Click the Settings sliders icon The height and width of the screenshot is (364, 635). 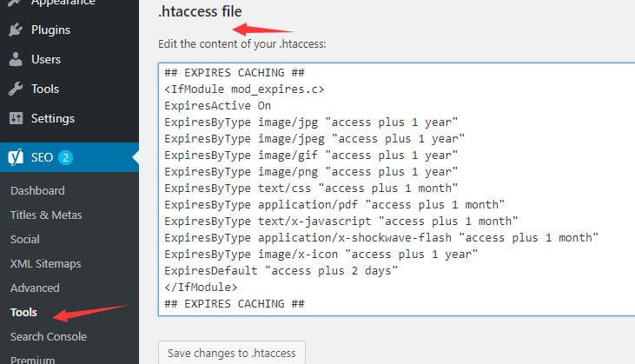[16, 118]
